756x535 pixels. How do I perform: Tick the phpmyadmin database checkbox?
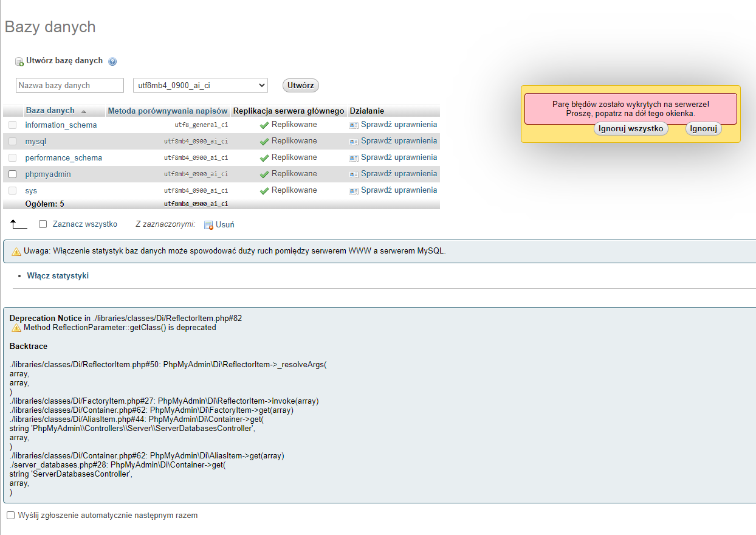pyautogui.click(x=13, y=174)
